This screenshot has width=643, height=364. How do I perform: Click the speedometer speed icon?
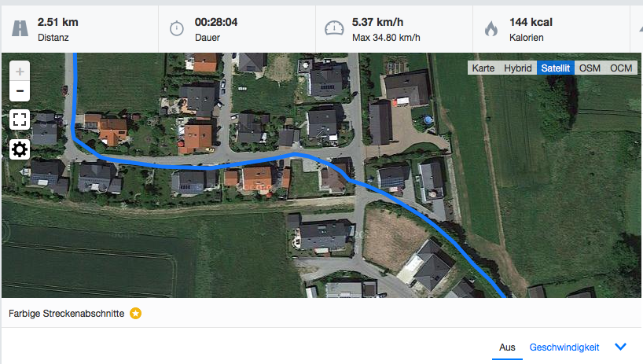334,28
